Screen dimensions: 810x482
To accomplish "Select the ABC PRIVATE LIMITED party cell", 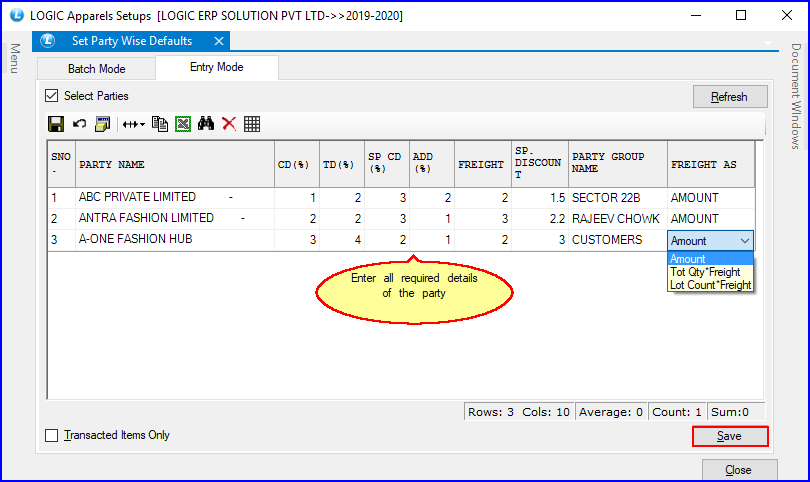I will pyautogui.click(x=175, y=197).
